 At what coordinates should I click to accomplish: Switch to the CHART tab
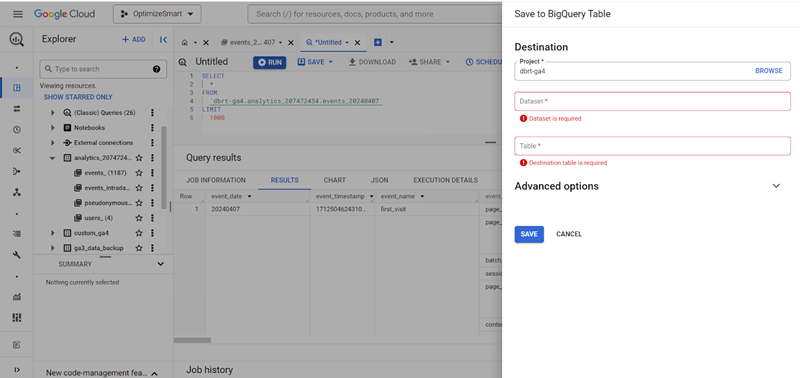pos(335,180)
